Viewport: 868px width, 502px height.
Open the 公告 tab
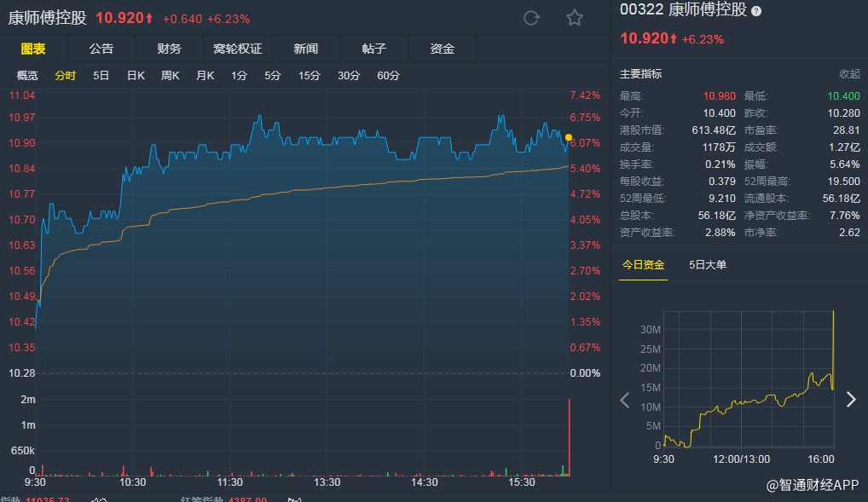[x=101, y=49]
